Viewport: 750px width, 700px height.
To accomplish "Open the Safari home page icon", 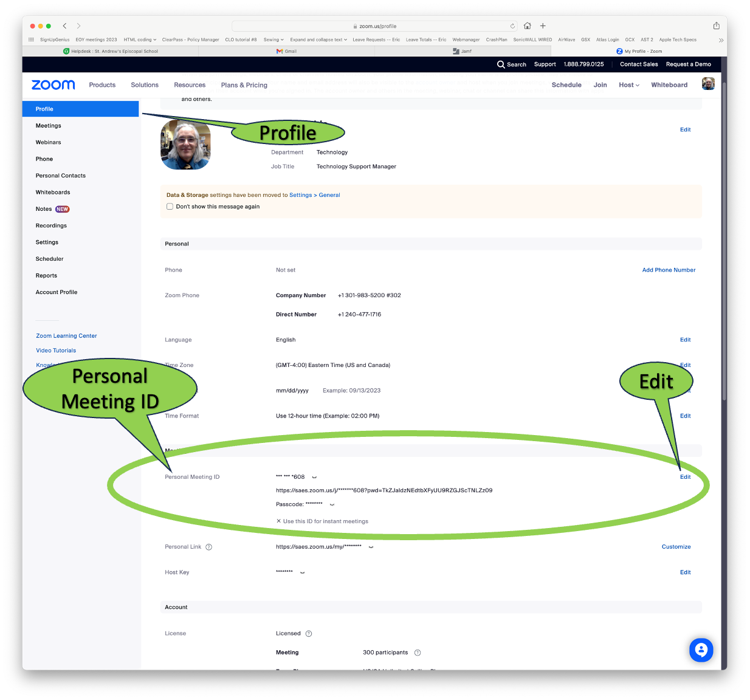I will tap(528, 26).
